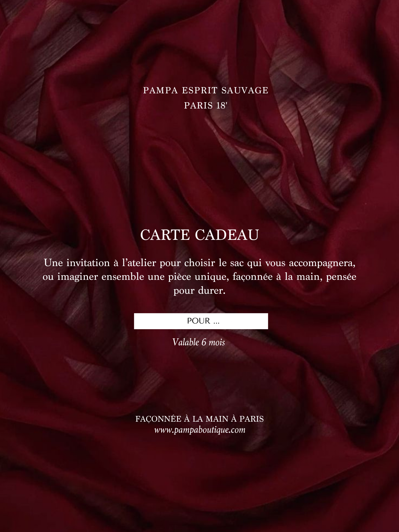Select the word "PAMPA" at top
Viewport: 399px width, 532px height.
tap(160, 90)
